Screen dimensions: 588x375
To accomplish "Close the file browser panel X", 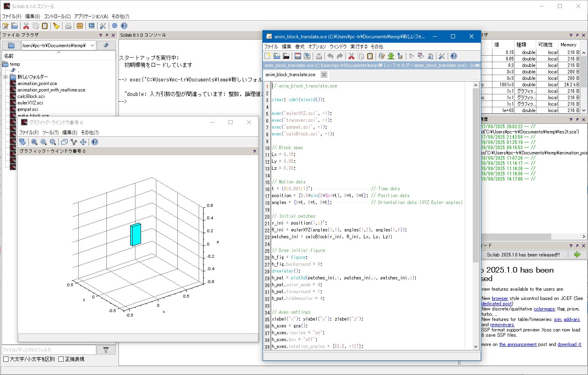I will pyautogui.click(x=113, y=35).
